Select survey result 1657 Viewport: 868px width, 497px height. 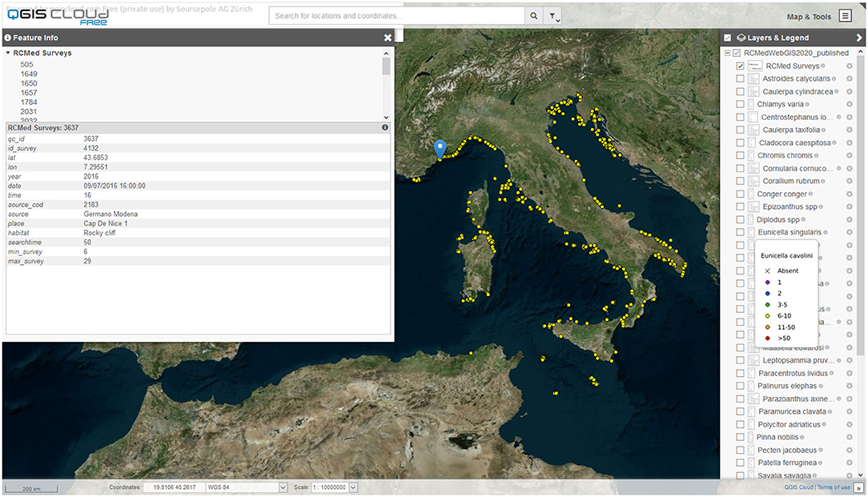pos(29,93)
